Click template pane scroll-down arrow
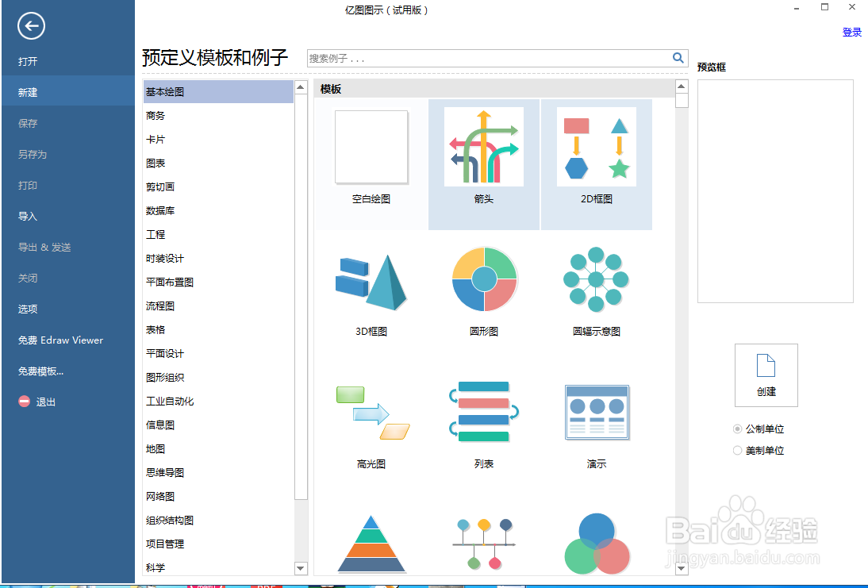 pos(682,568)
